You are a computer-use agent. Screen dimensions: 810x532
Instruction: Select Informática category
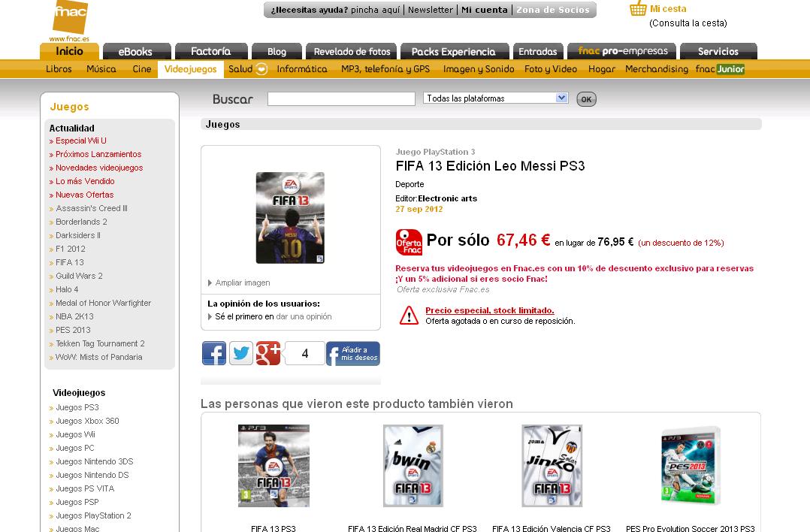coord(302,69)
